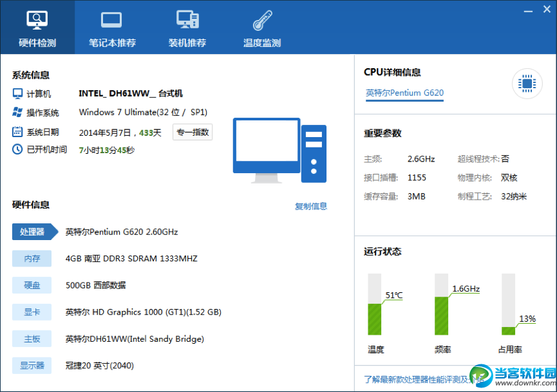Select the 显卡 hardware category
The image size is (557, 392).
[x=32, y=312]
